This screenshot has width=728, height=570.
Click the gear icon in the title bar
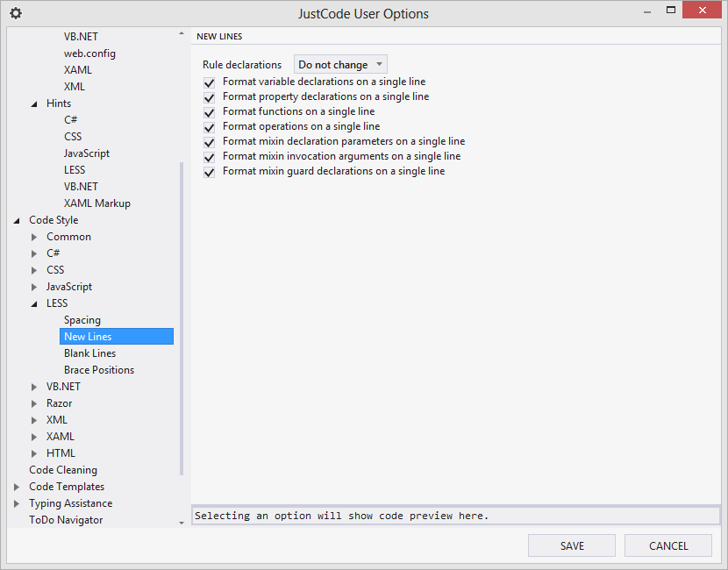[x=15, y=13]
